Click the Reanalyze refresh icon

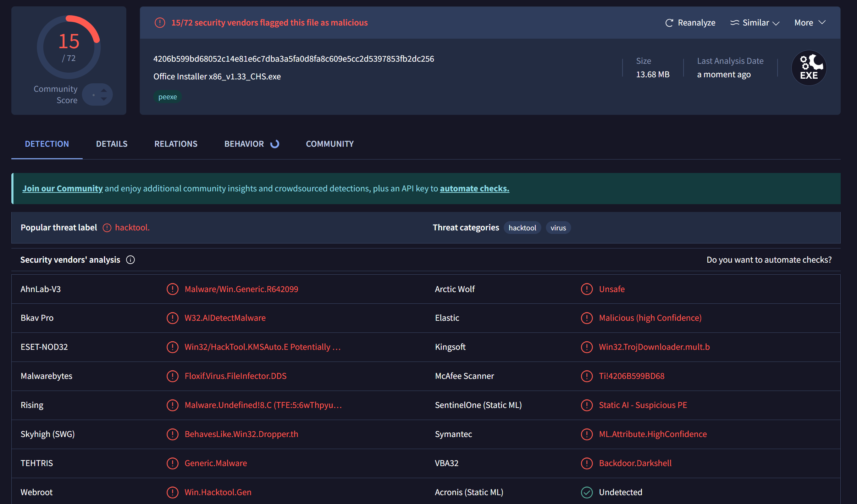(x=669, y=23)
